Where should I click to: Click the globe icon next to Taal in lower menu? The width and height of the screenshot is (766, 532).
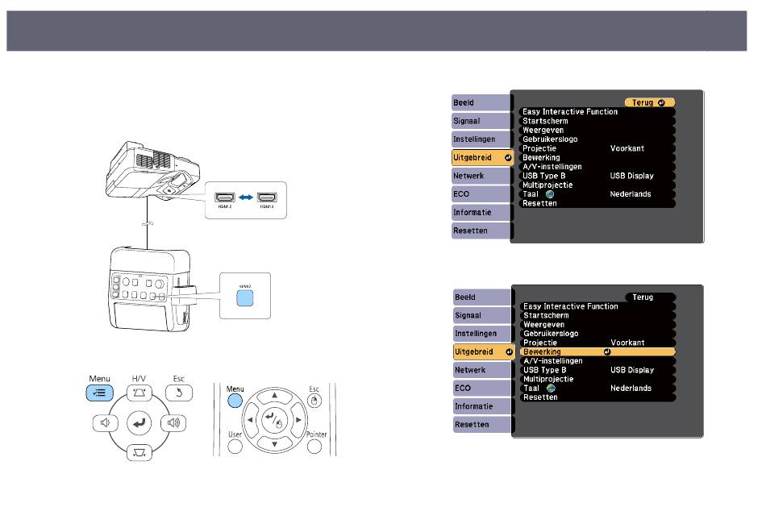[551, 389]
